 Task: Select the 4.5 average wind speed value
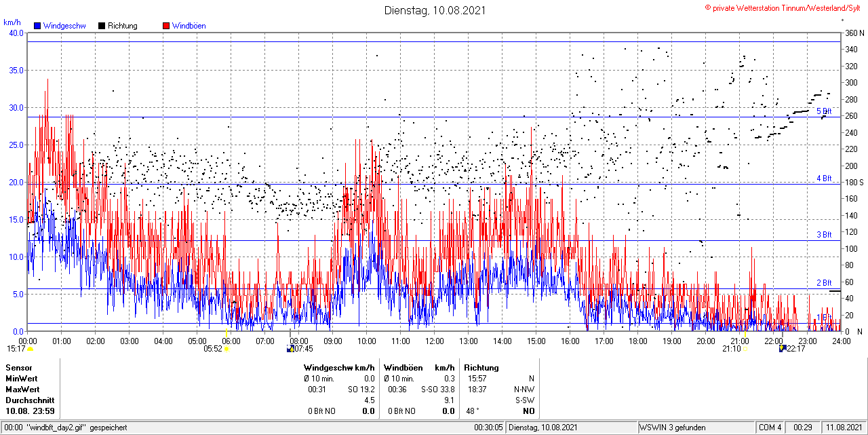(369, 400)
